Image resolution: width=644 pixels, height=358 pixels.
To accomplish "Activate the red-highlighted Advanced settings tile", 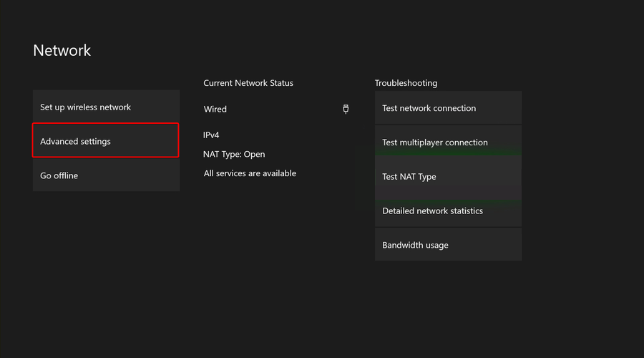I will coord(106,140).
